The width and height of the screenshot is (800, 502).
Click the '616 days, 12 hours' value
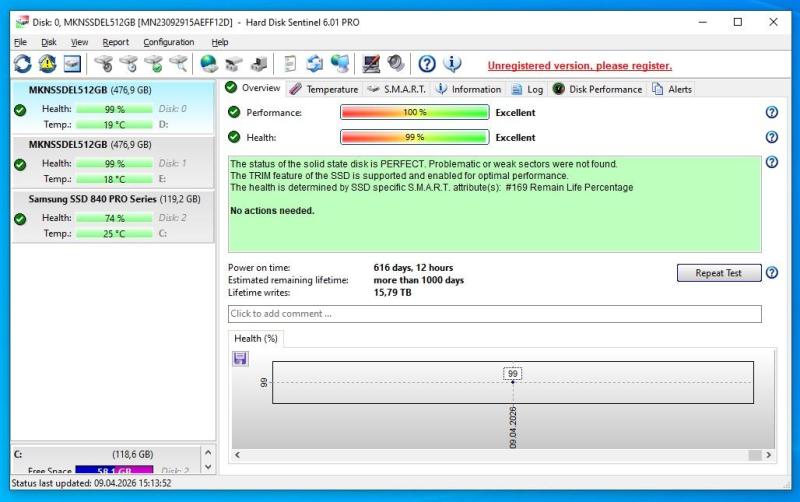click(413, 268)
